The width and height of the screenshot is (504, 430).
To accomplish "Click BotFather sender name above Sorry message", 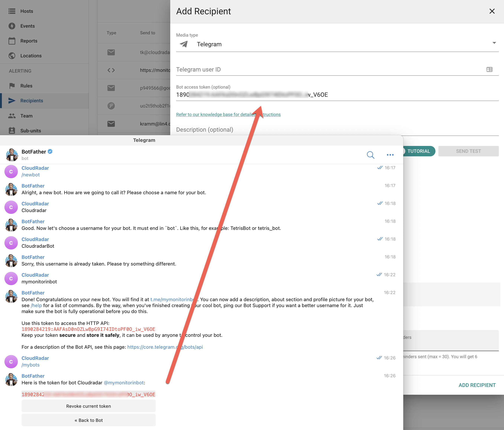I will [33, 257].
